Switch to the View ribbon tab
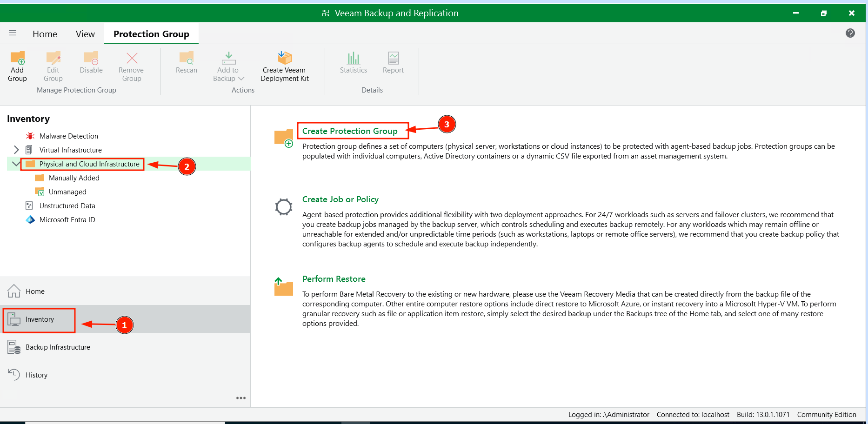This screenshot has height=424, width=868. click(x=85, y=34)
